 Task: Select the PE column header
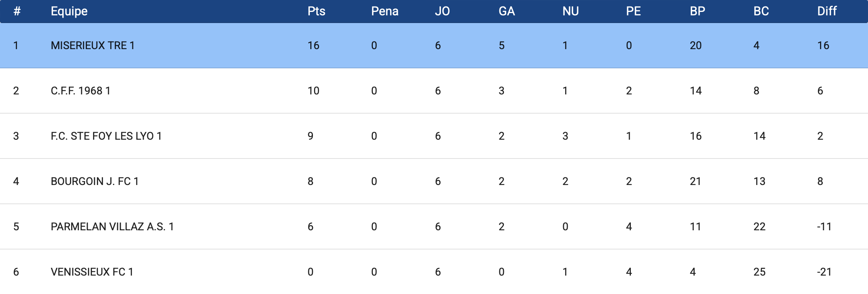coord(633,11)
